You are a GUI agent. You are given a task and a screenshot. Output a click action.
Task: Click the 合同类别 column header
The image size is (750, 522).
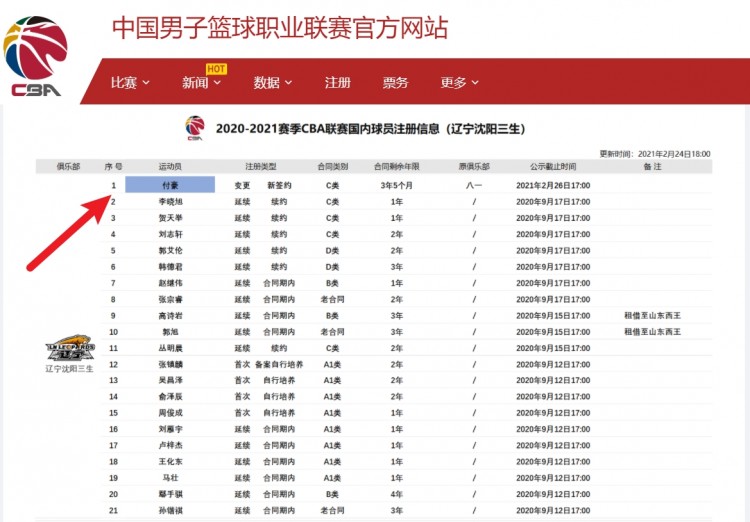333,166
